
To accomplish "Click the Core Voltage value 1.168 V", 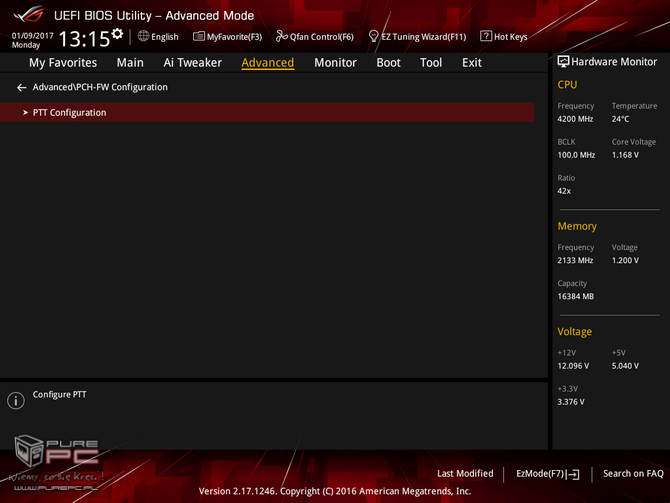I will (625, 155).
